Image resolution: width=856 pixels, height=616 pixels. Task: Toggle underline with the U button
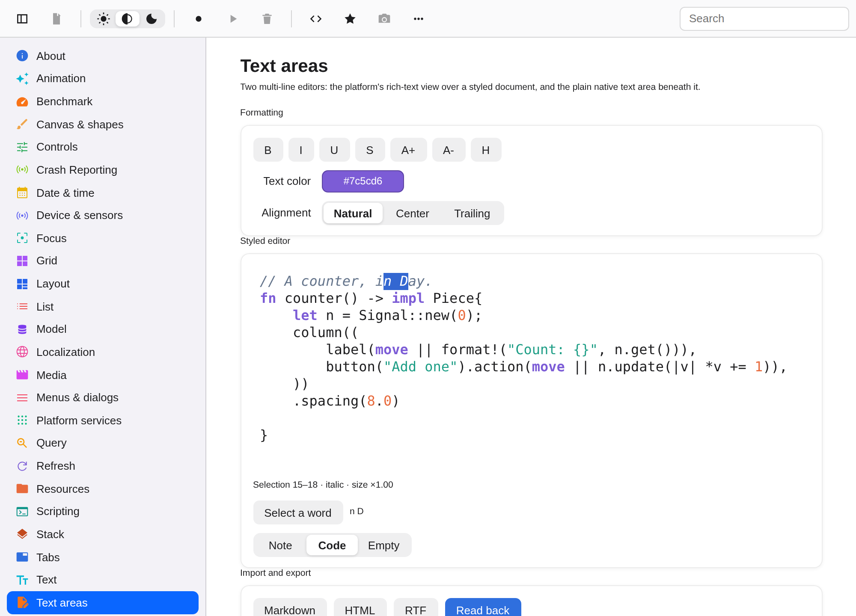(334, 150)
